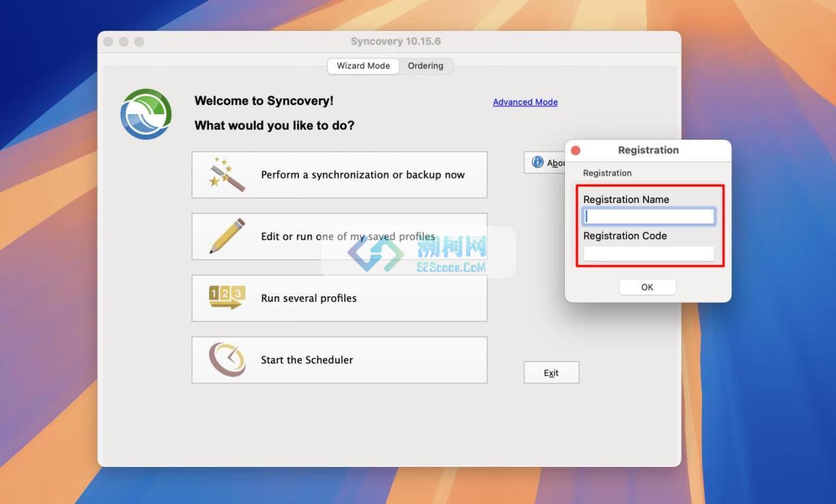Select Start the Scheduler
This screenshot has width=836, height=504.
340,360
